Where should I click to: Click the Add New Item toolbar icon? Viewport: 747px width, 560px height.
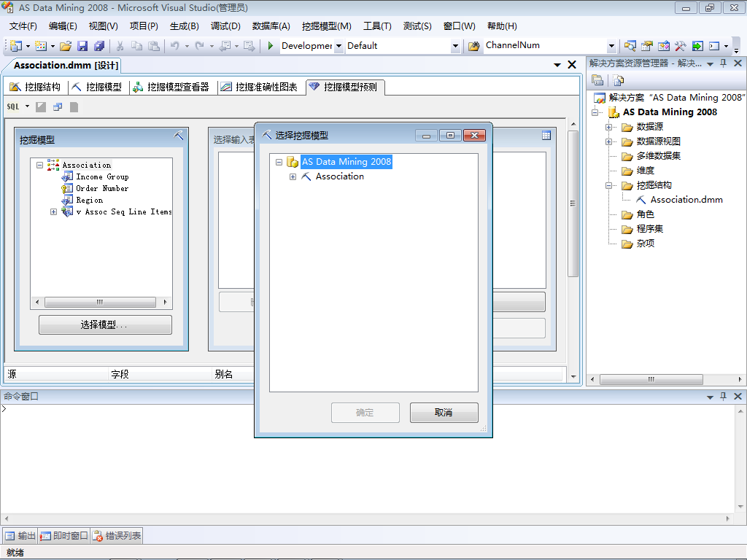41,46
